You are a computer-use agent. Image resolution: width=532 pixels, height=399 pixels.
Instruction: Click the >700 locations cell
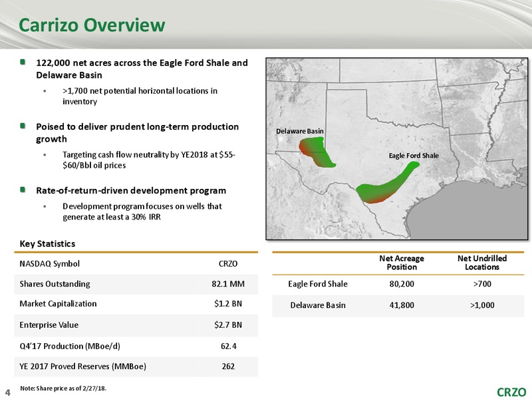pyautogui.click(x=482, y=284)
